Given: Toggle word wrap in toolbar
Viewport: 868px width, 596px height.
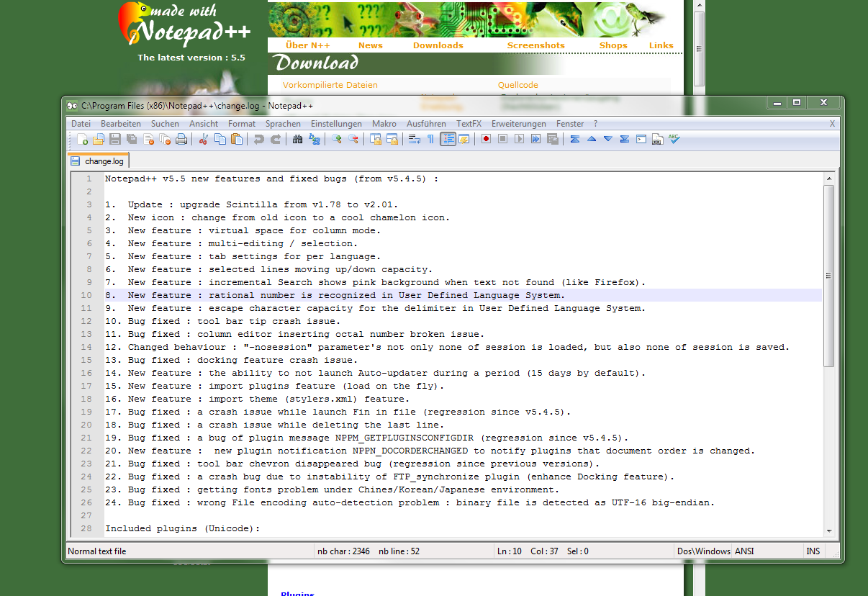Looking at the screenshot, I should coord(414,139).
